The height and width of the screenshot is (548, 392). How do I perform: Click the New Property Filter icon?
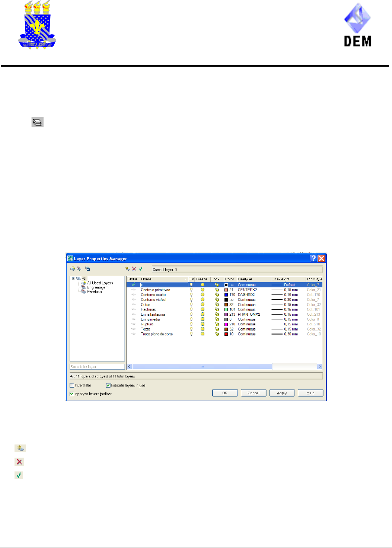[x=73, y=268]
